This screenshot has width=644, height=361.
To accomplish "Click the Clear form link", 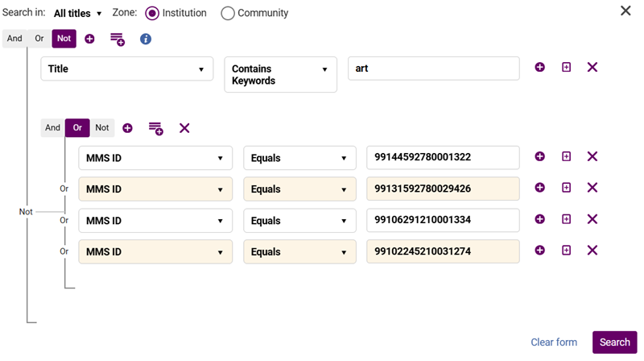I will tap(554, 342).
